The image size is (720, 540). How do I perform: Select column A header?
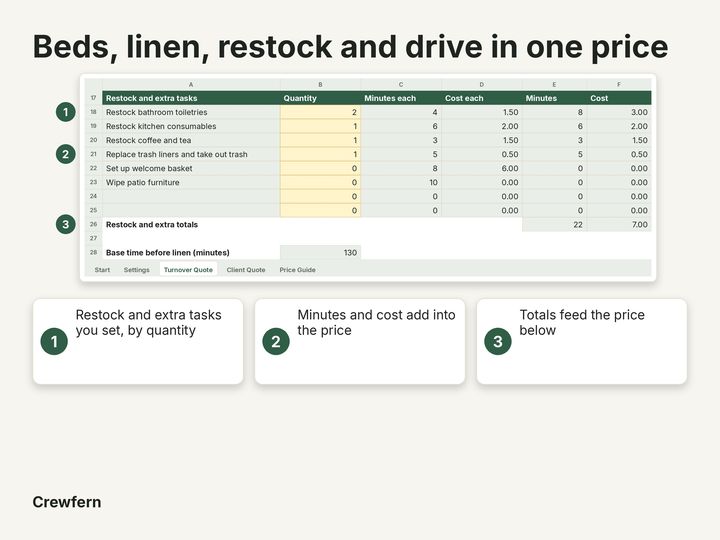[191, 84]
